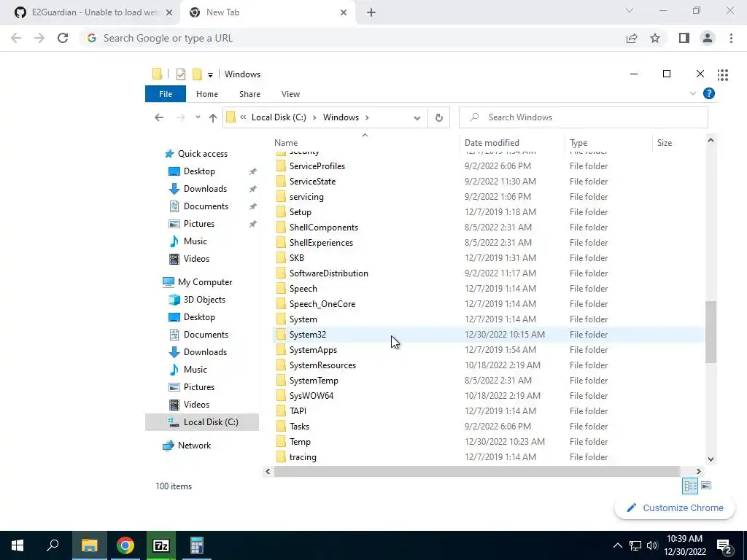Show hidden breadcrumb path chevrons
Screen dimensions: 747x560
243,117
